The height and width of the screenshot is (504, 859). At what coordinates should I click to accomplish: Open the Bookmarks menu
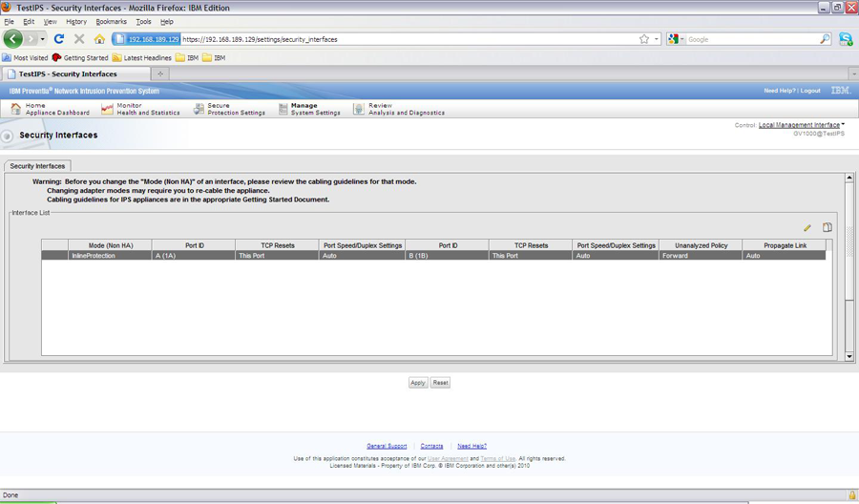click(x=112, y=21)
